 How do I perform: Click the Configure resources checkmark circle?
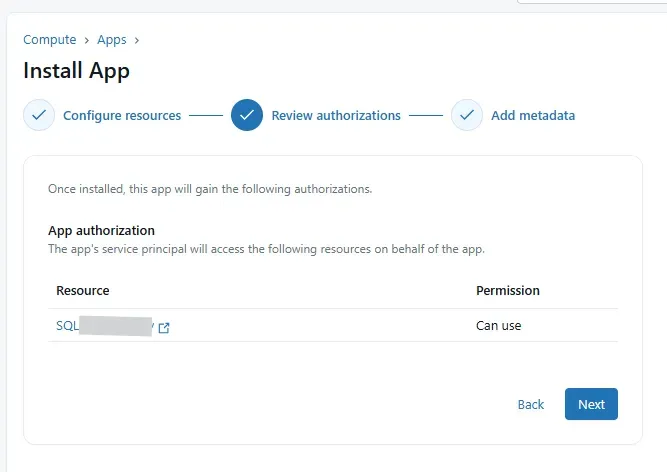39,115
